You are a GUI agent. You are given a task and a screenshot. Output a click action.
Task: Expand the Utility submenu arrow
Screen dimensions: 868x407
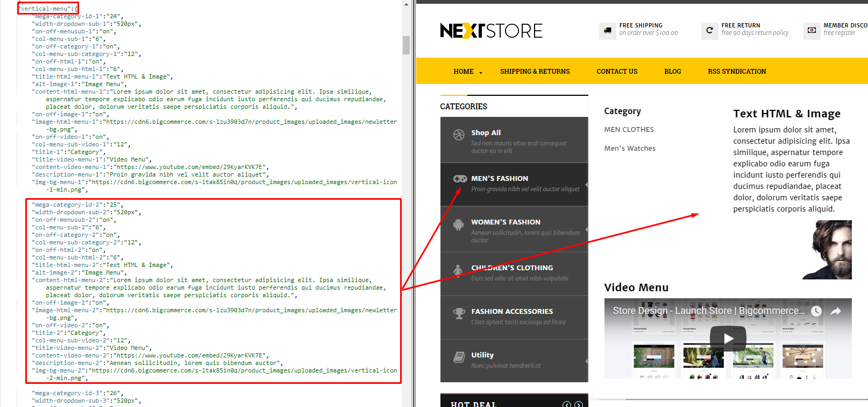(586, 361)
